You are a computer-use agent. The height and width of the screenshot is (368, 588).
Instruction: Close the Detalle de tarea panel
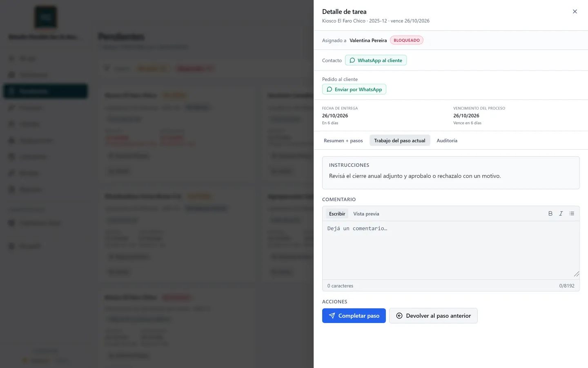coord(575,11)
